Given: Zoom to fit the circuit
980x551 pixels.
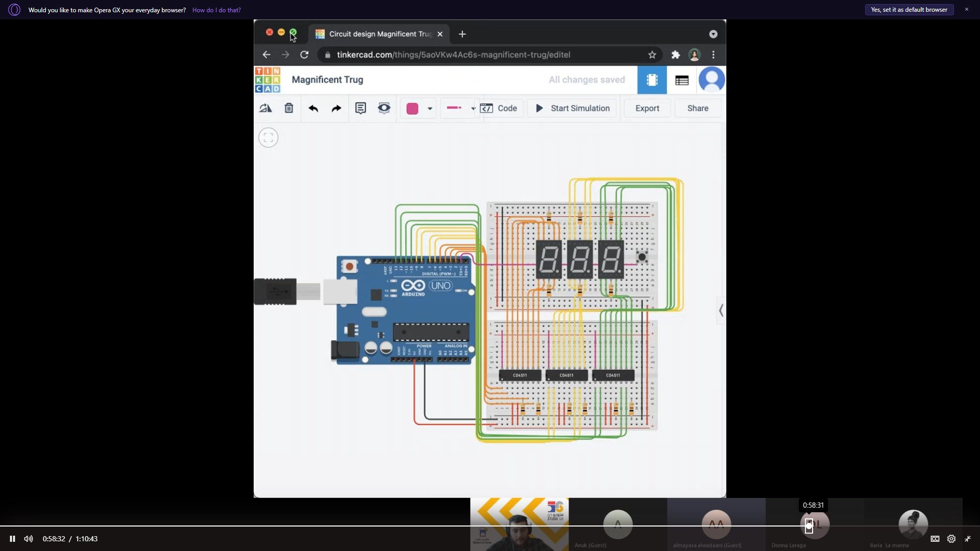Looking at the screenshot, I should click(x=268, y=138).
